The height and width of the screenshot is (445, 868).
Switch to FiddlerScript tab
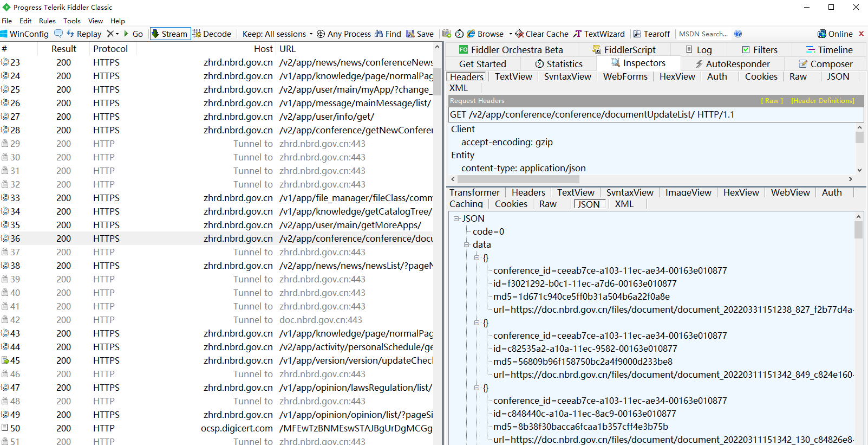[624, 50]
